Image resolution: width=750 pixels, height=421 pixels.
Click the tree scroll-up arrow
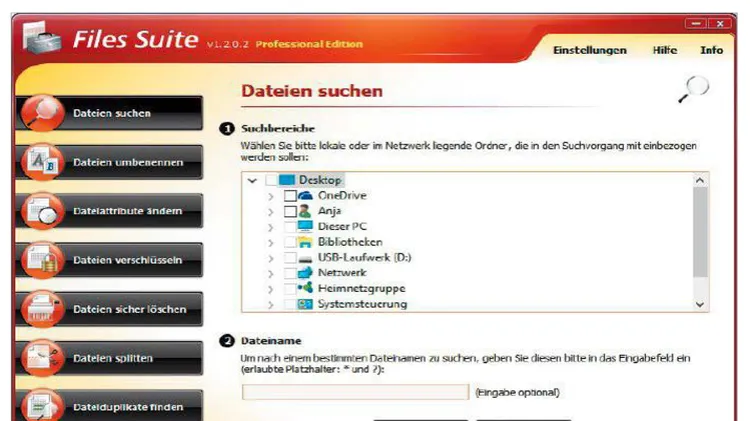point(700,180)
